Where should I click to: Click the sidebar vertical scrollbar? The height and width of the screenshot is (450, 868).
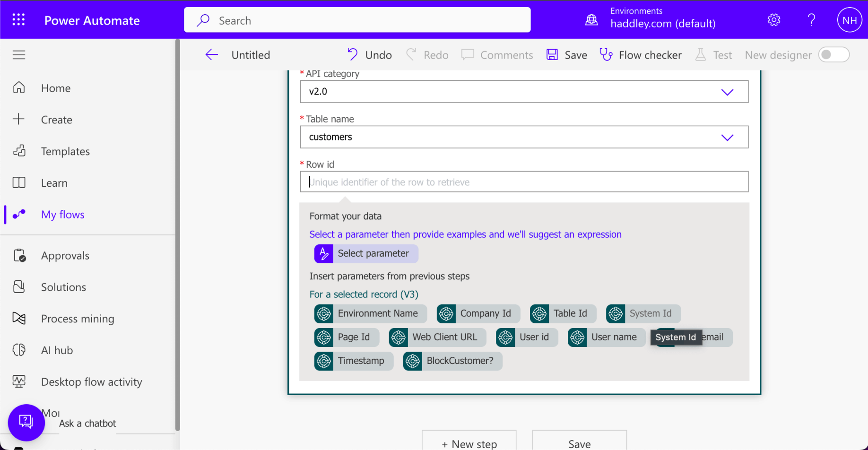pos(177,235)
